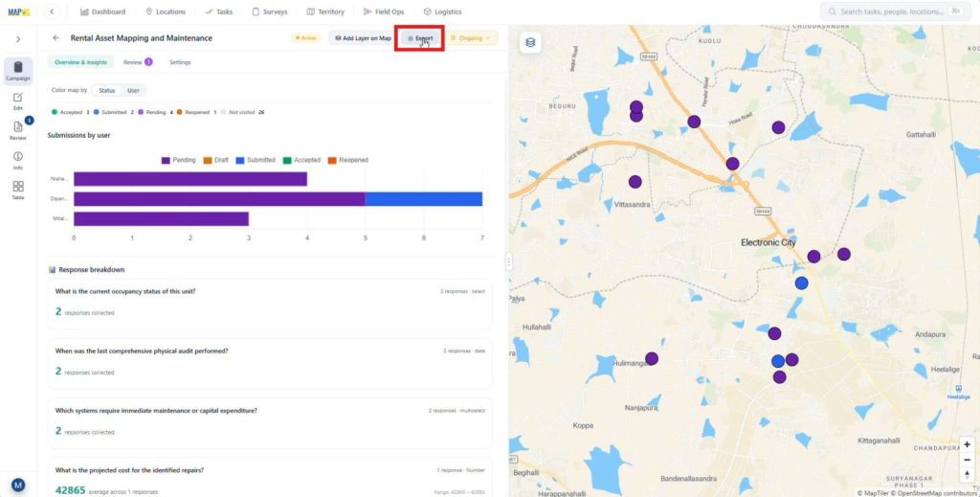Toggle the Accepted series in the chart legend
Image resolution: width=980 pixels, height=497 pixels.
tap(301, 160)
